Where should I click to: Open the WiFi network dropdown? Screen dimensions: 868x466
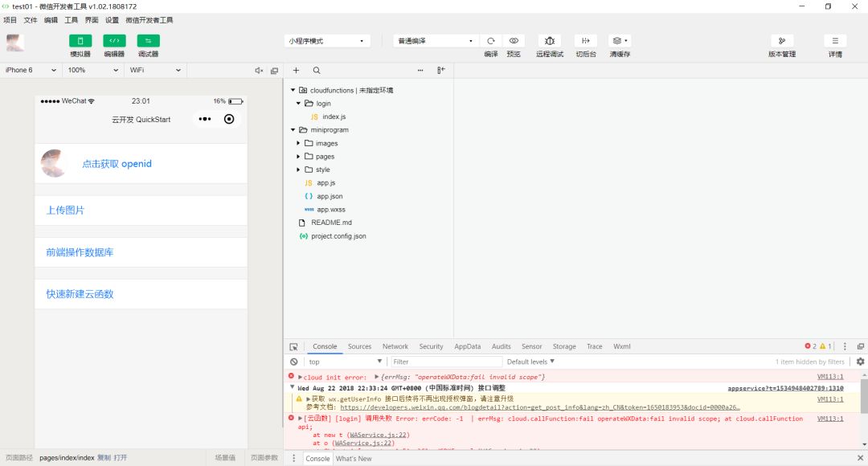pyautogui.click(x=155, y=70)
